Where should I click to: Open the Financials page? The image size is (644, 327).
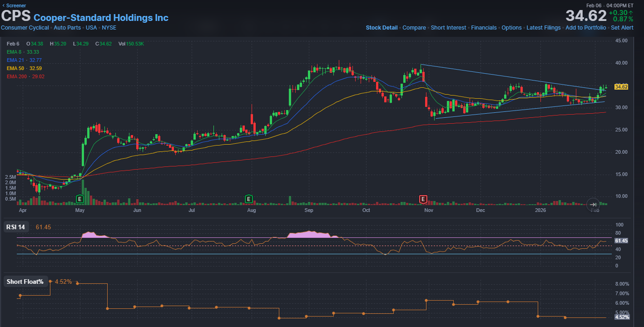point(484,28)
